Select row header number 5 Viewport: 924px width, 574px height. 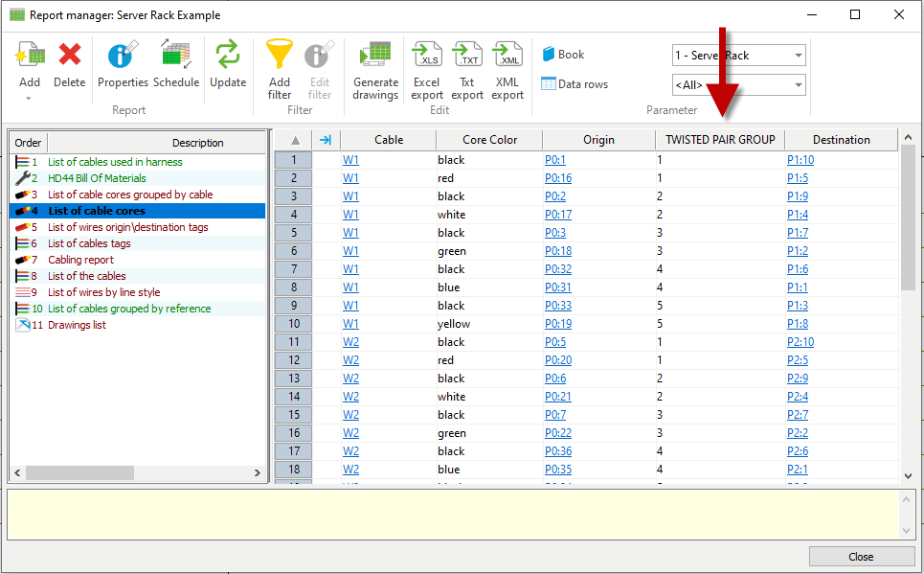point(293,233)
